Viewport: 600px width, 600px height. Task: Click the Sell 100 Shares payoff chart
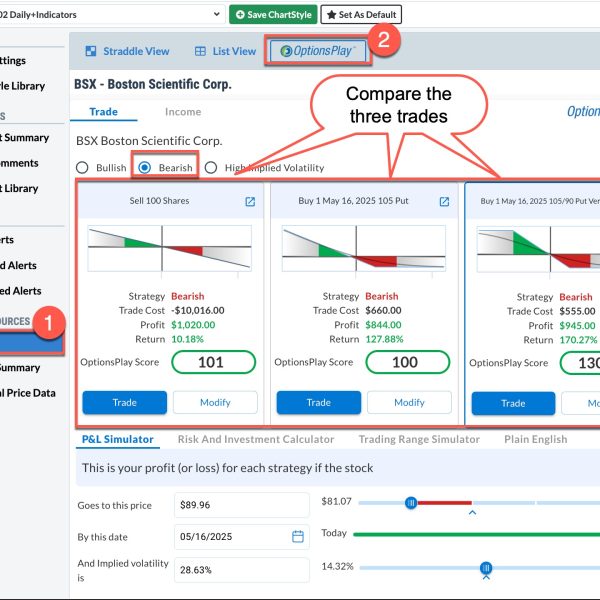pos(170,248)
